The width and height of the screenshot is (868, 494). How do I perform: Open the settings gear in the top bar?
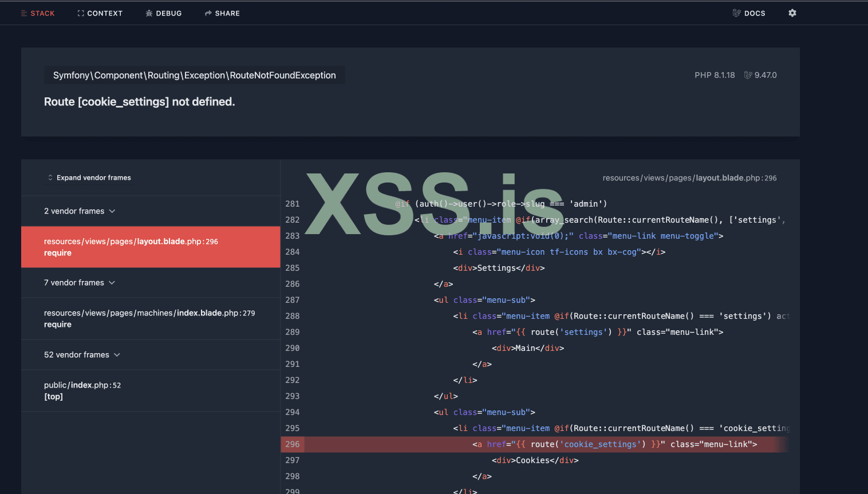click(x=792, y=13)
